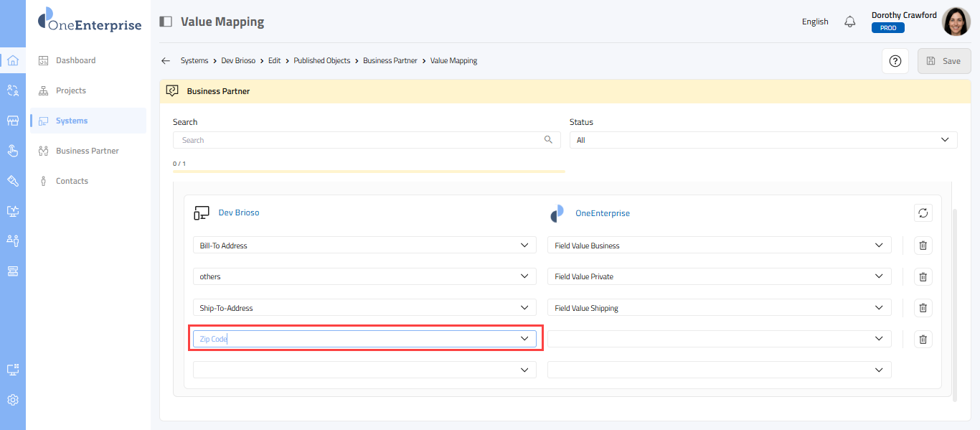Click into the Search input field
The image size is (980, 430).
pos(359,140)
